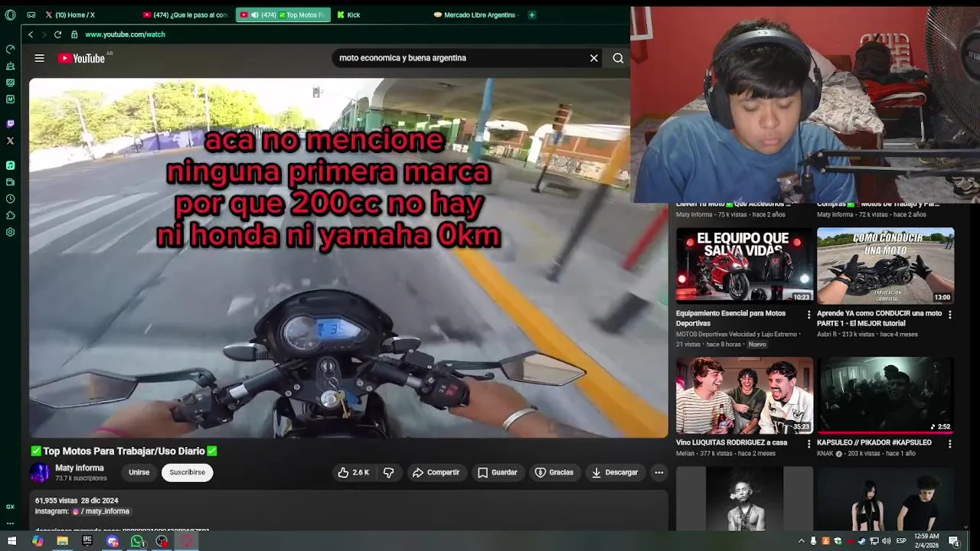The height and width of the screenshot is (551, 980).
Task: Switch to ¿Que le paso al con tab
Action: (186, 15)
